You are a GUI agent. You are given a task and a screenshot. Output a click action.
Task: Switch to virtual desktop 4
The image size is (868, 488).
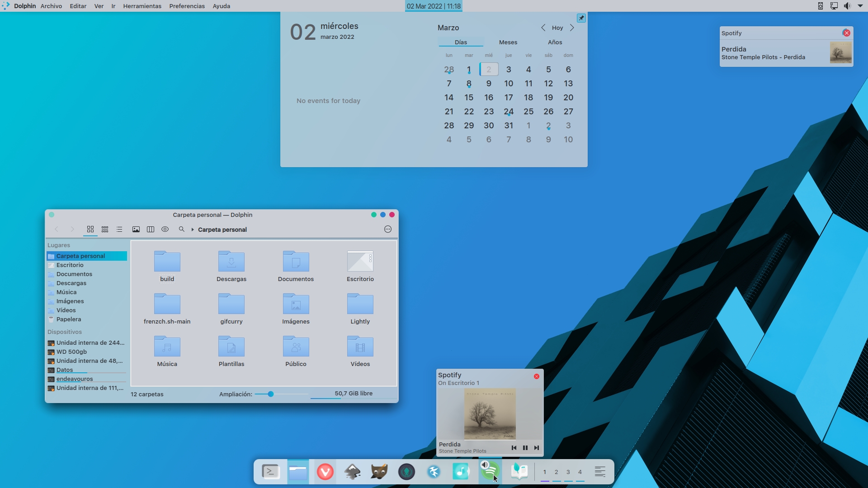[x=580, y=472]
